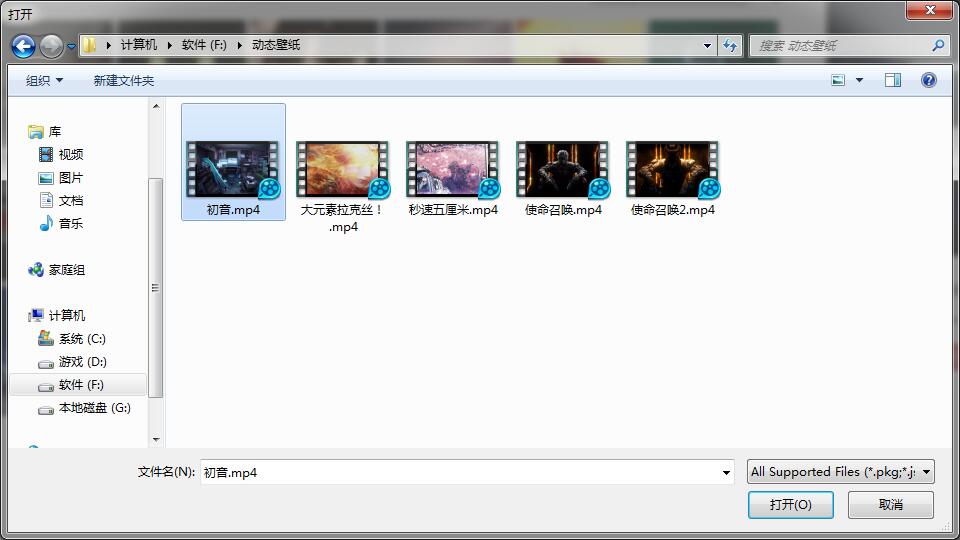Select 计算机 in navigation pane
This screenshot has height=540, width=960.
[67, 315]
